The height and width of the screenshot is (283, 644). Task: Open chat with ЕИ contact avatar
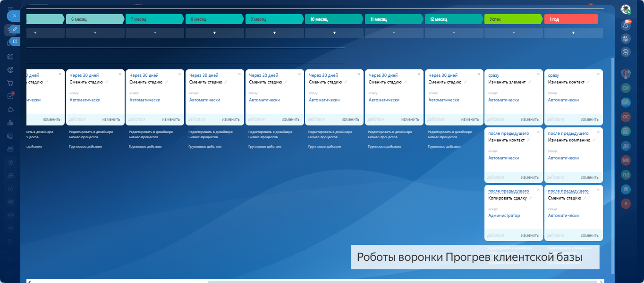[626, 88]
